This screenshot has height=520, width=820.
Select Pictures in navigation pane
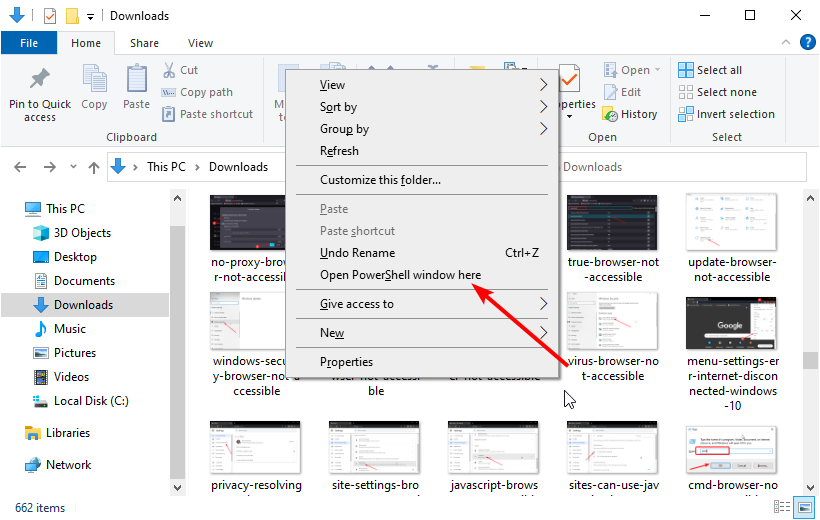[x=64, y=353]
